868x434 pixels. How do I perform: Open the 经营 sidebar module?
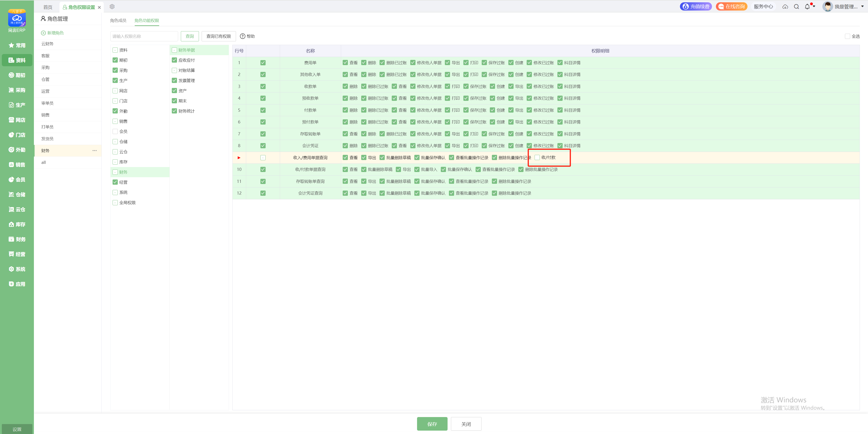[17, 254]
